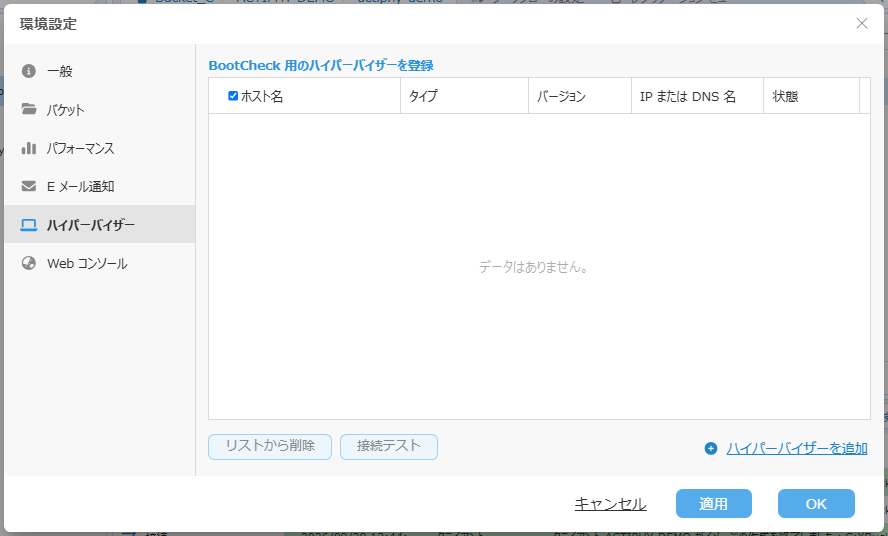The width and height of the screenshot is (888, 536).
Task: Confirm with the OK button
Action: click(816, 504)
